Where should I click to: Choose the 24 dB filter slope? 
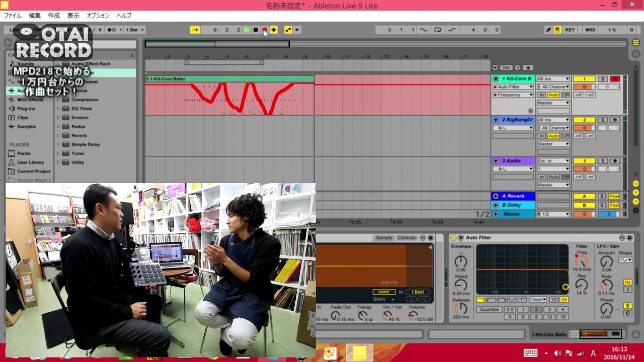pos(564,300)
